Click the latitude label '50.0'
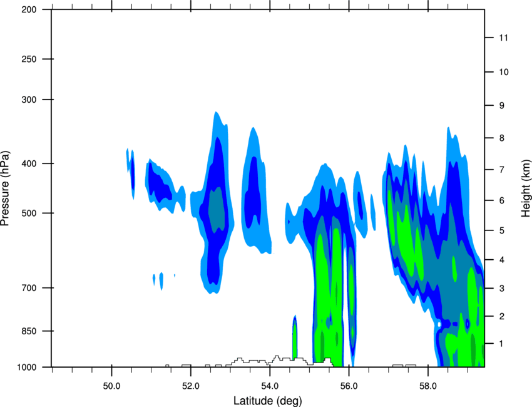Viewport: 532px width, 407px height. pyautogui.click(x=111, y=386)
